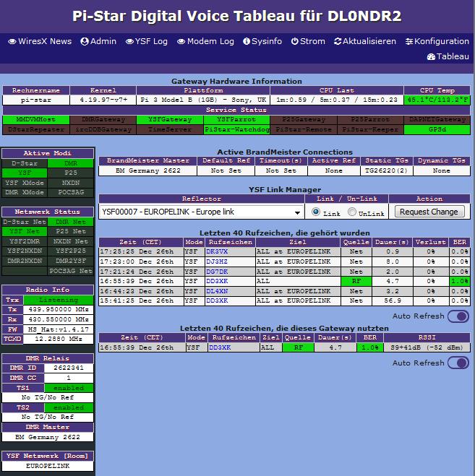Click the YSFParrot service status cell

(x=236, y=120)
